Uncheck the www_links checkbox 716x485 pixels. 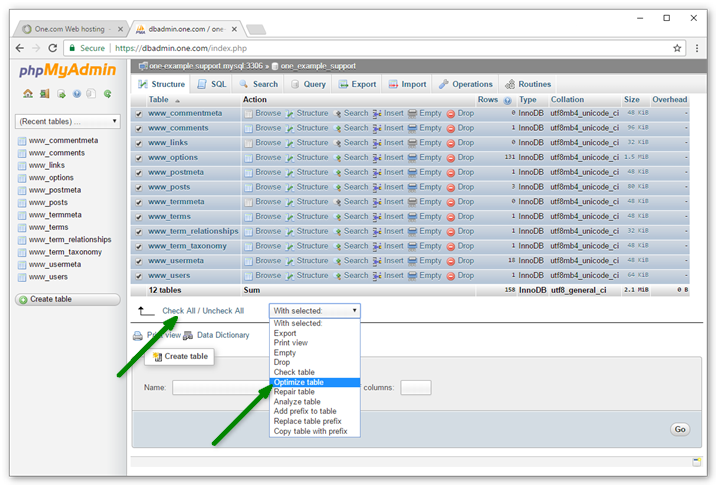(x=138, y=143)
